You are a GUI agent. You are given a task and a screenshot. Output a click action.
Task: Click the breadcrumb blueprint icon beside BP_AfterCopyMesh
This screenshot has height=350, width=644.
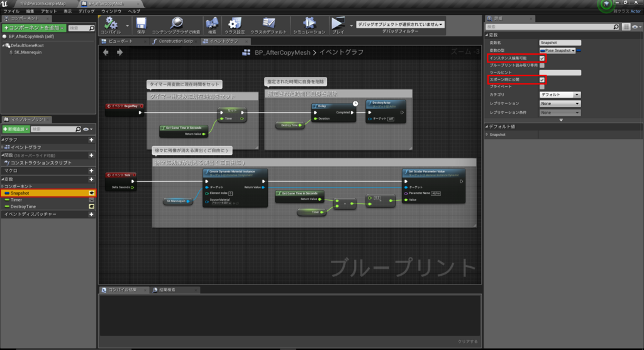pyautogui.click(x=247, y=52)
